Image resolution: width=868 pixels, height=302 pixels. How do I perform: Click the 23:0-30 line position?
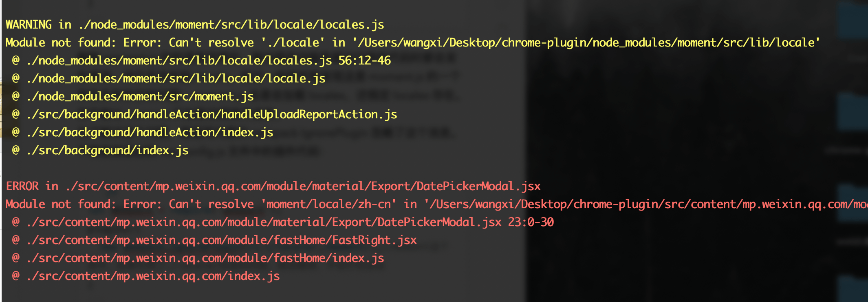click(531, 222)
